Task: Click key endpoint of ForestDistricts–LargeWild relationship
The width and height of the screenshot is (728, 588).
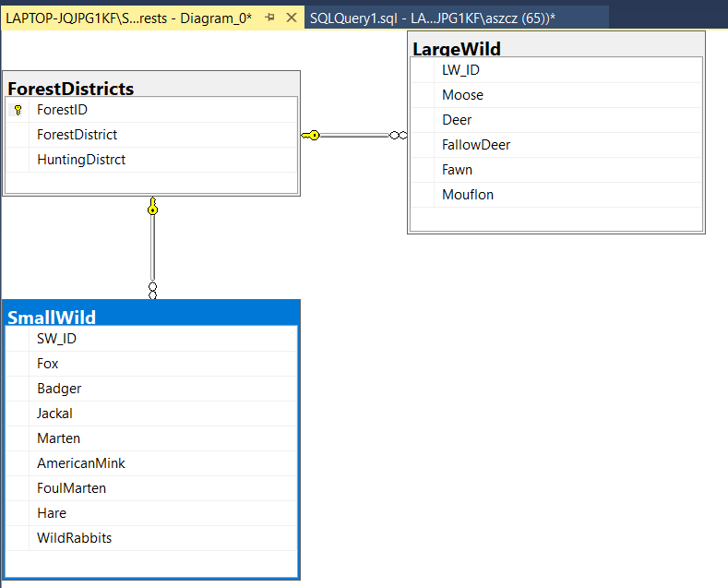Action: pos(311,135)
